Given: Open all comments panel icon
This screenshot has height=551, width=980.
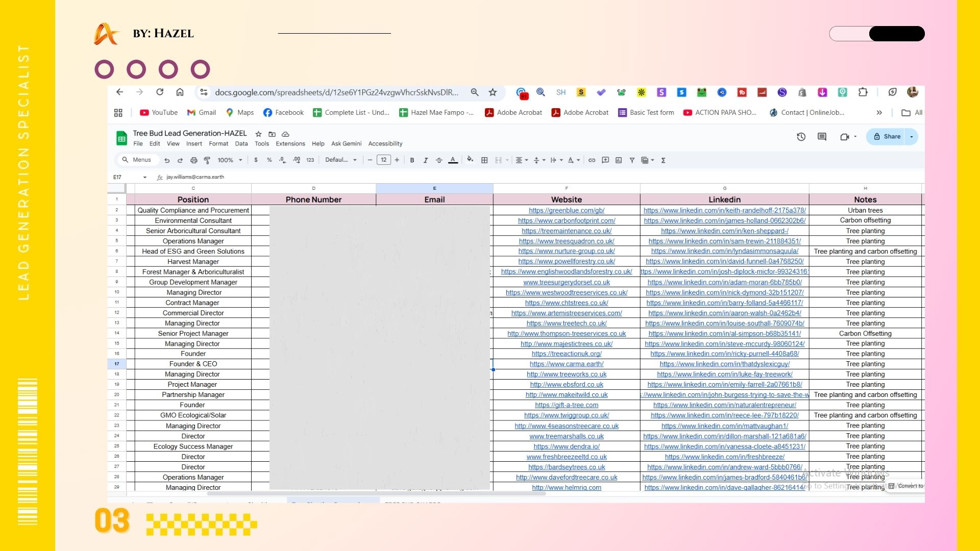Looking at the screenshot, I should click(x=822, y=137).
